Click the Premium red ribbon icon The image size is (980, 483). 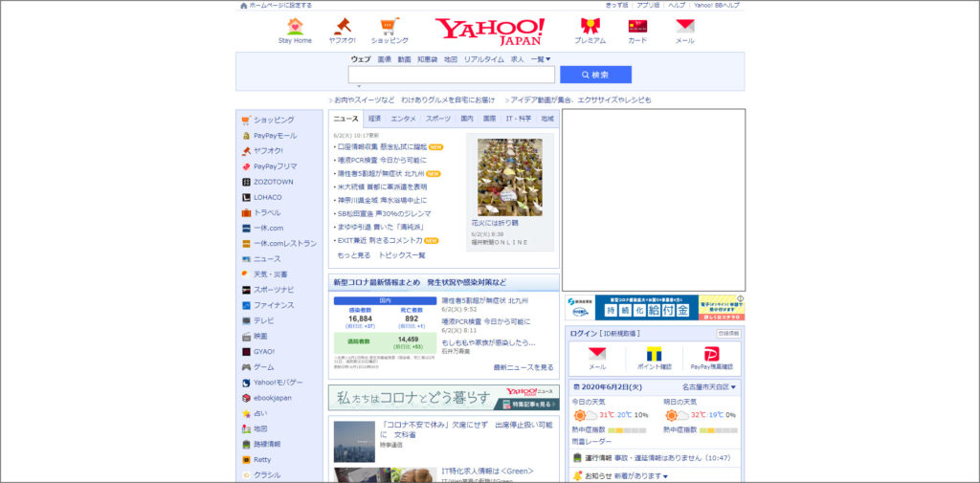(590, 26)
